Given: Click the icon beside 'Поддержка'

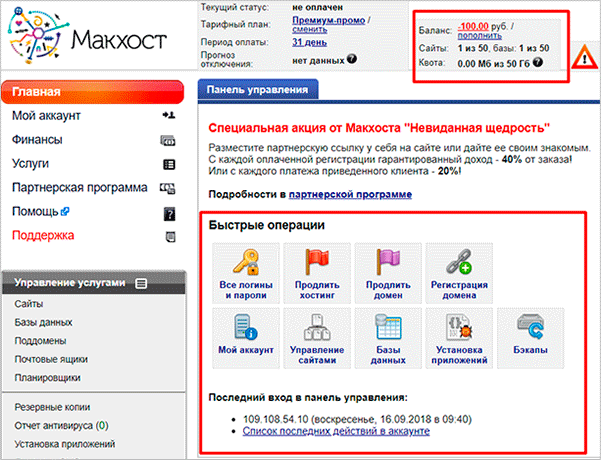Looking at the screenshot, I should (170, 237).
